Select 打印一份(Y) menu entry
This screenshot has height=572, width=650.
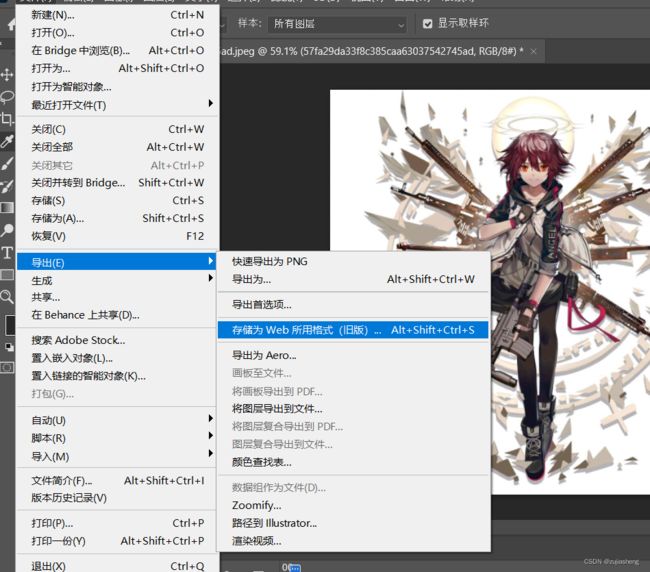[117, 541]
